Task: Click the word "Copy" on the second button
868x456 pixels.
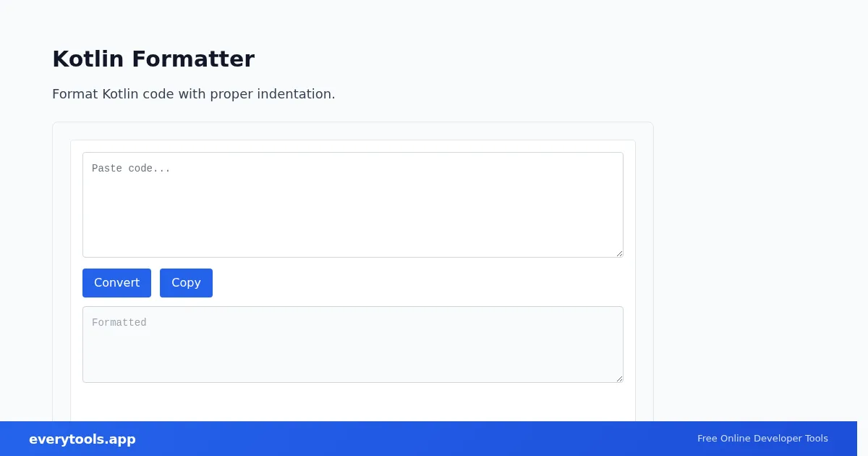Action: point(186,283)
